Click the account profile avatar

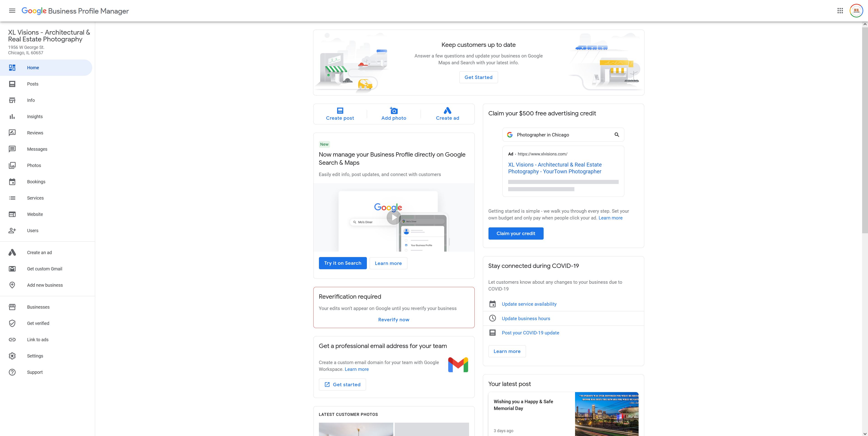point(856,11)
